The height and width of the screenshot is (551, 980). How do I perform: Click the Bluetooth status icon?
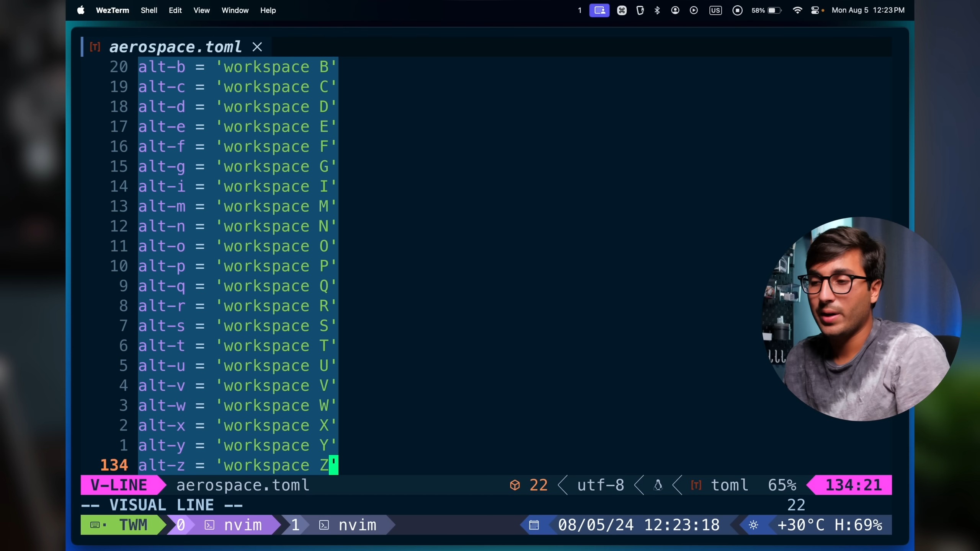click(657, 10)
